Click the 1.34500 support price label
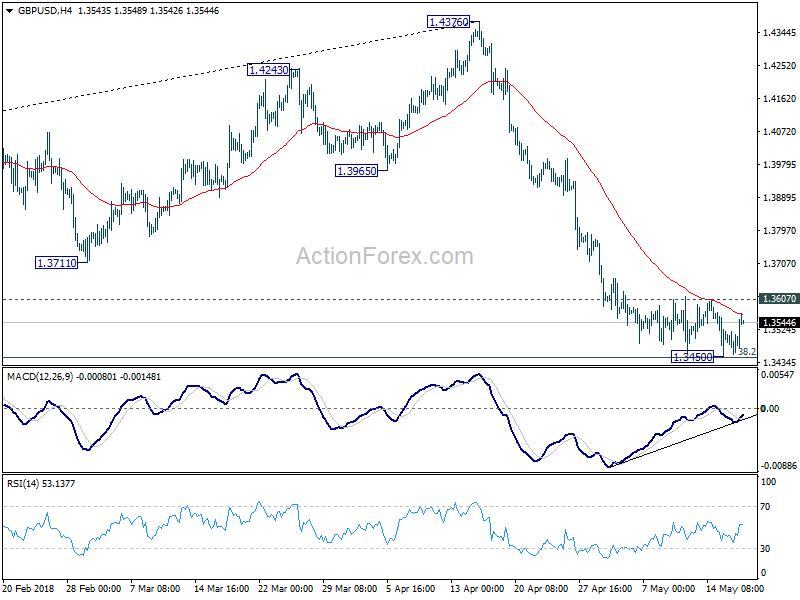 pos(692,357)
